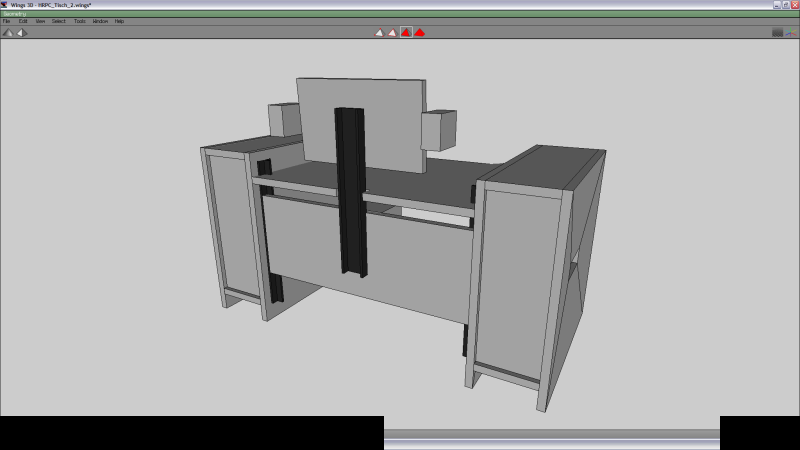Select body selection mode icon
This screenshot has width=800, height=450.
(420, 32)
